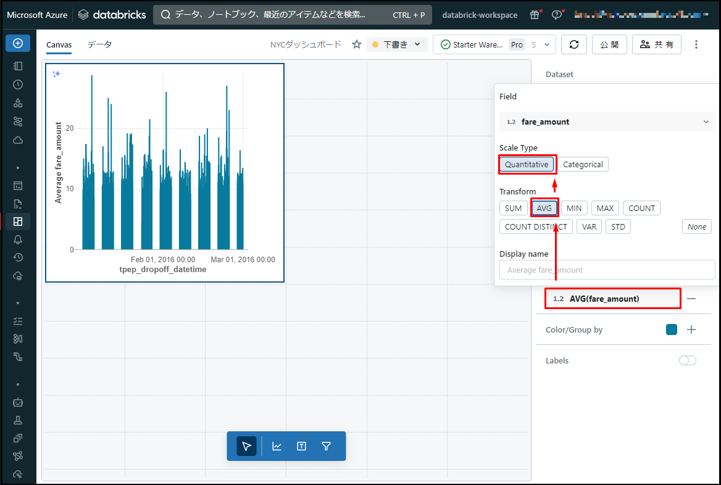The height and width of the screenshot is (485, 721).
Task: Switch to the Canvas tab
Action: [x=59, y=45]
